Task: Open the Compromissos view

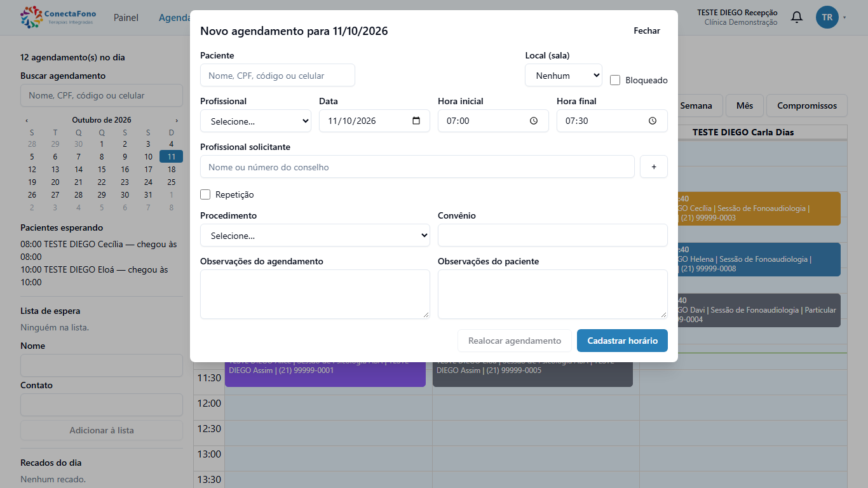Action: pos(807,105)
